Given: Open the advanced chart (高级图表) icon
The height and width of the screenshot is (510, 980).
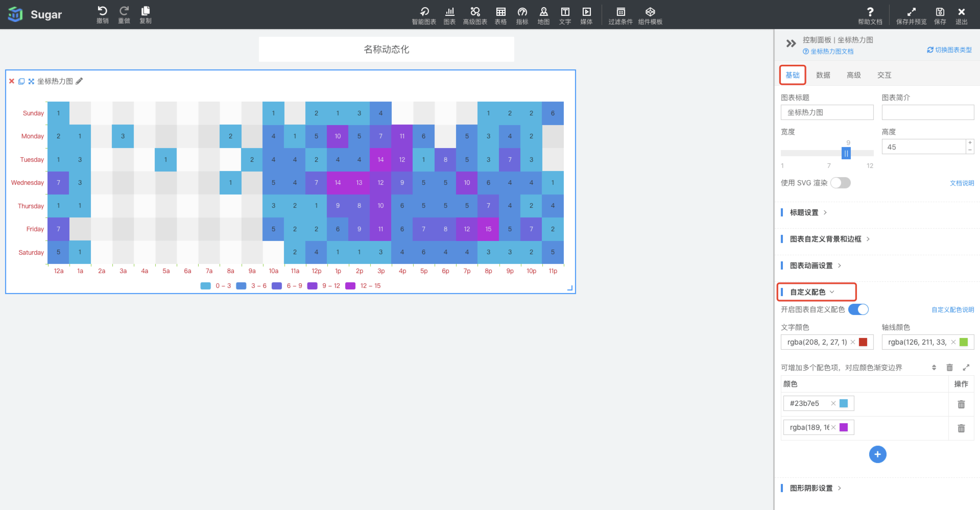Looking at the screenshot, I should point(475,16).
